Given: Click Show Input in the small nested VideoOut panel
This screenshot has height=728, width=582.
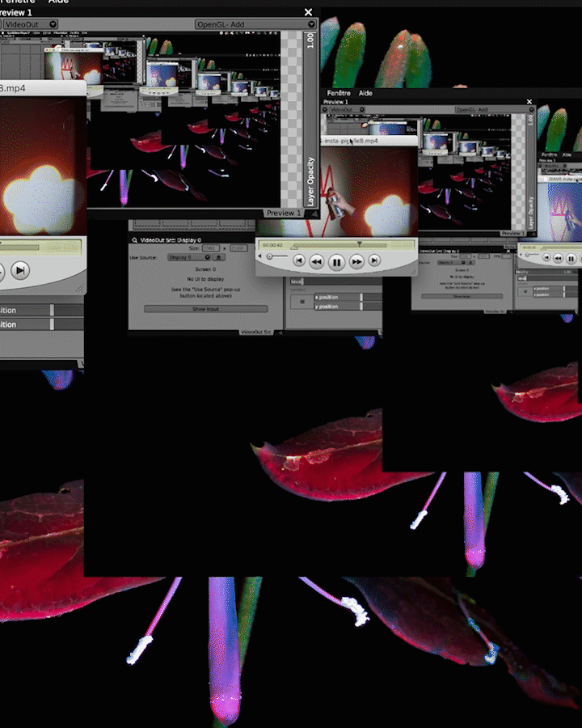Looking at the screenshot, I should (462, 296).
